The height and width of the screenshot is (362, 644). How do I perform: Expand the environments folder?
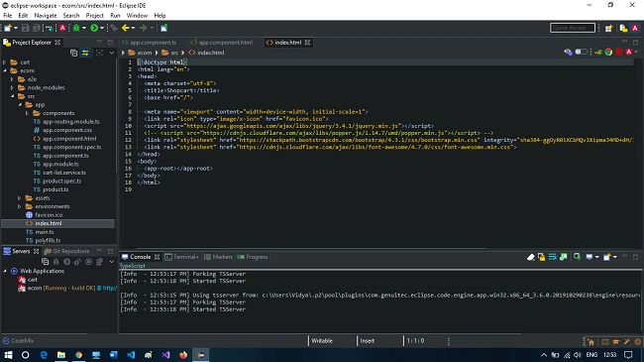19,206
